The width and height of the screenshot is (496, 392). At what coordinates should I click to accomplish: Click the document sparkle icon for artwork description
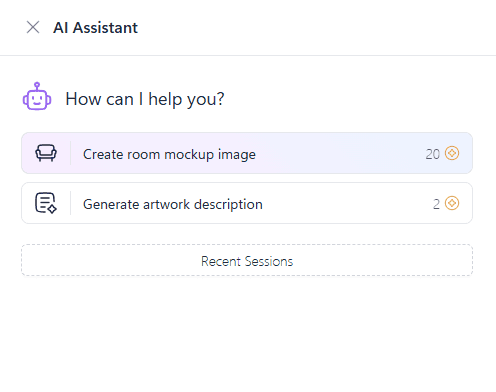click(46, 203)
